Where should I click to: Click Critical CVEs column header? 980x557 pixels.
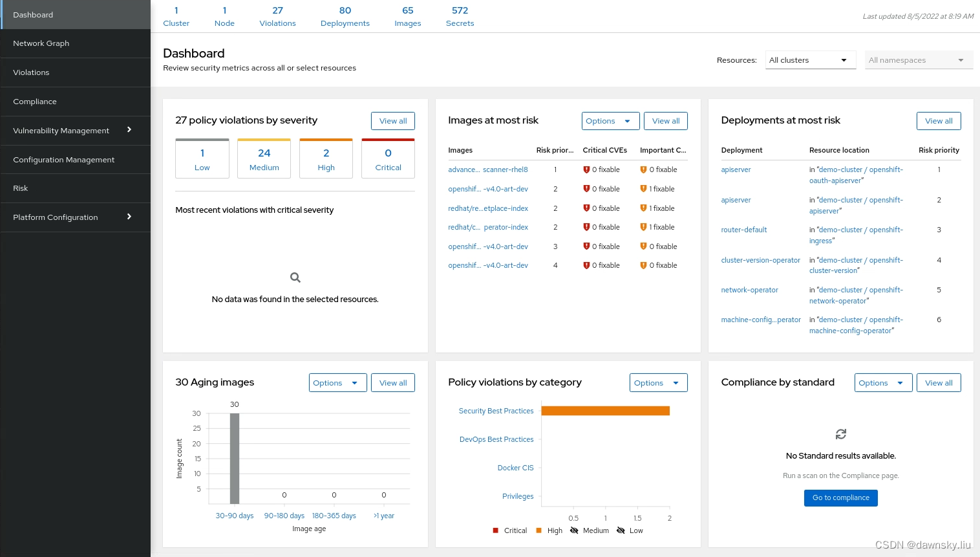tap(605, 150)
